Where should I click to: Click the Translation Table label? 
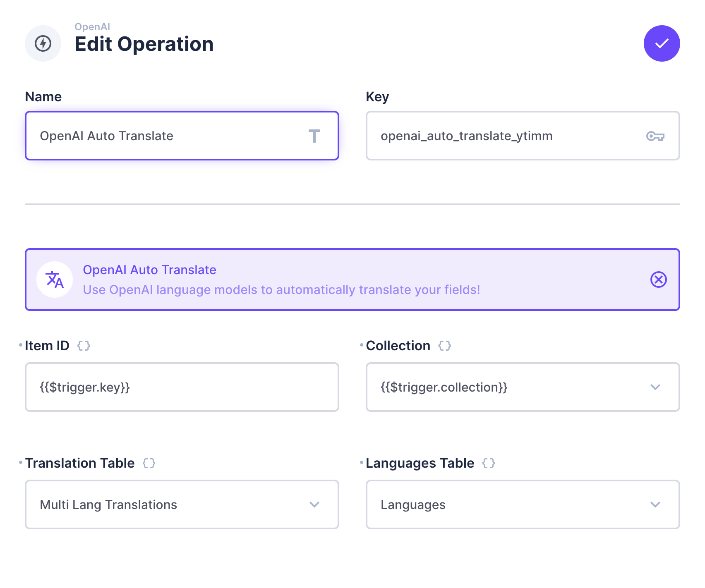coord(80,463)
